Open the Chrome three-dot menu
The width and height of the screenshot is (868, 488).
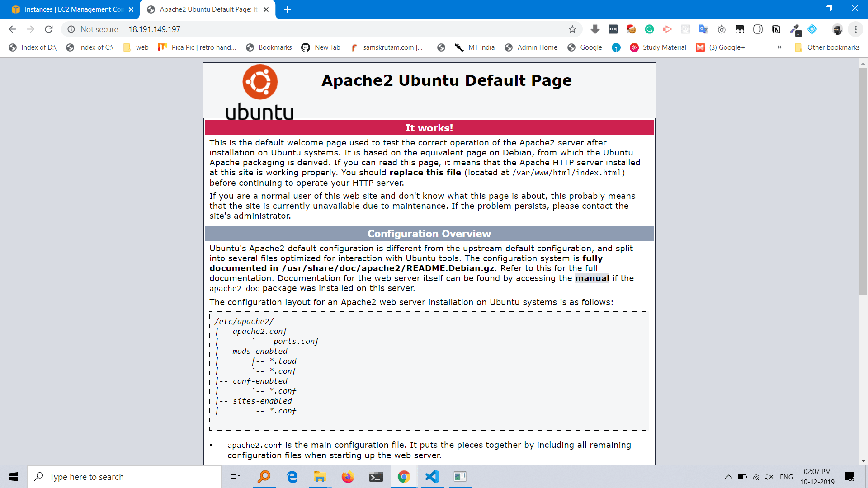(855, 29)
